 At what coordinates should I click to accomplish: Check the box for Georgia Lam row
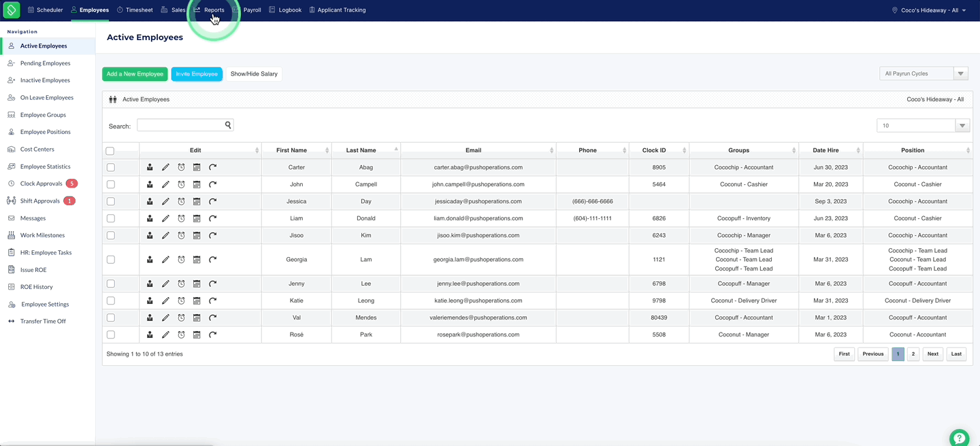(111, 260)
